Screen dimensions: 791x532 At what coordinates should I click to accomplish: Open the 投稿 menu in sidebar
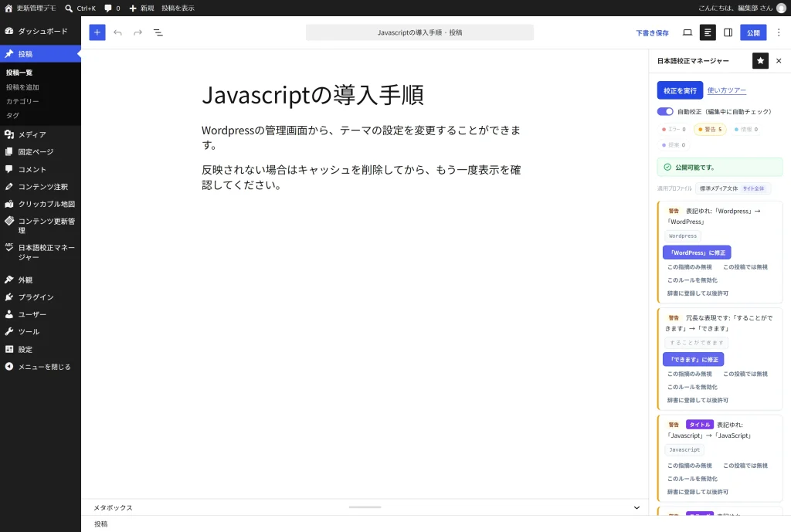click(x=40, y=54)
